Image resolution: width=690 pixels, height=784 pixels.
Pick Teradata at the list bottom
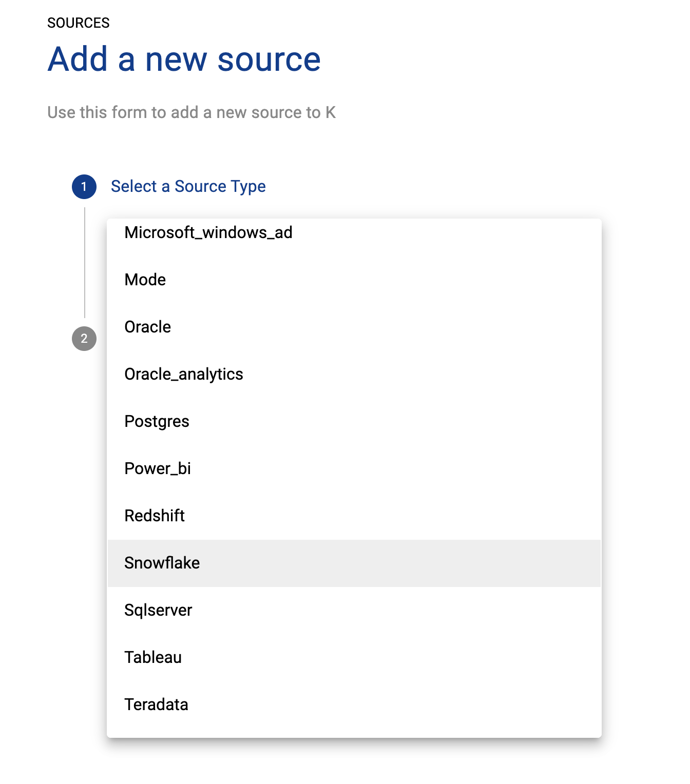(x=156, y=704)
